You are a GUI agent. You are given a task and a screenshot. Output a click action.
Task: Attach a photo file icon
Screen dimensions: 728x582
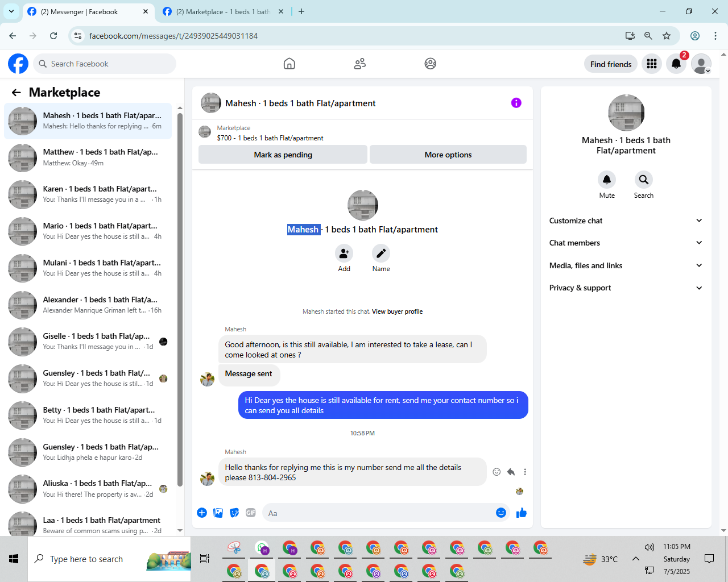[x=218, y=513]
